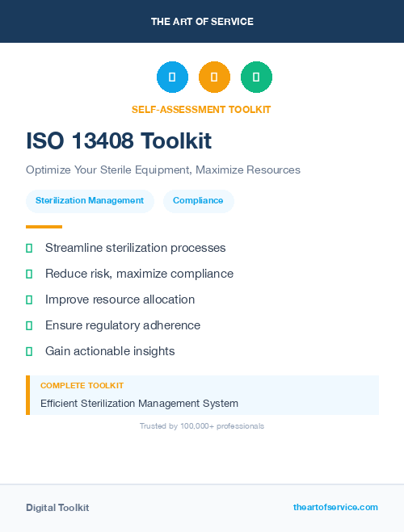This screenshot has height=532, width=404.
Task: Click the ISO 13408 Toolkit heading
Action: (x=119, y=140)
